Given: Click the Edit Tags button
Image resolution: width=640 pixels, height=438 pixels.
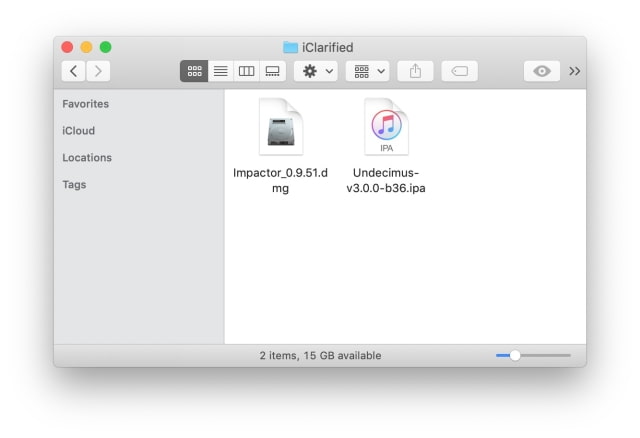Looking at the screenshot, I should click(x=459, y=71).
